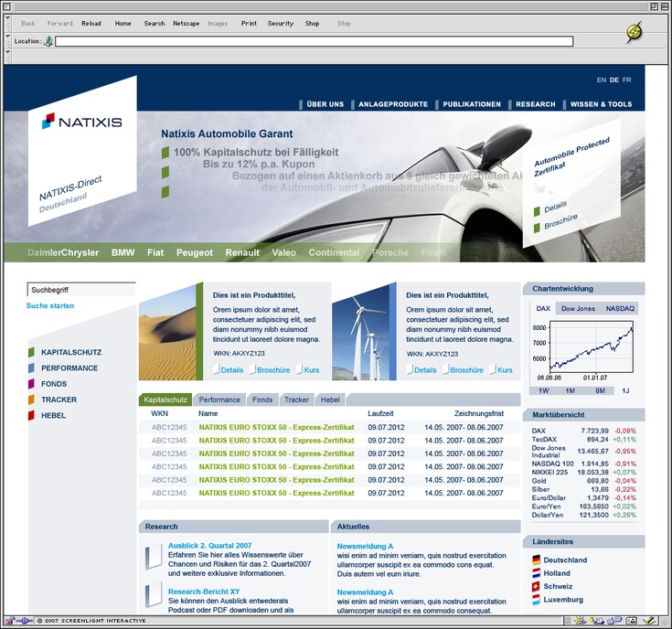The width and height of the screenshot is (672, 629).
Task: Switch chart to NASDAQ tab
Action: tap(620, 308)
